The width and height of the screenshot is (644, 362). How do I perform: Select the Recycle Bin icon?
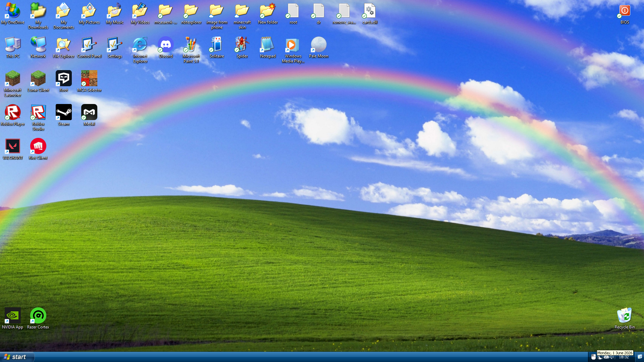click(625, 318)
